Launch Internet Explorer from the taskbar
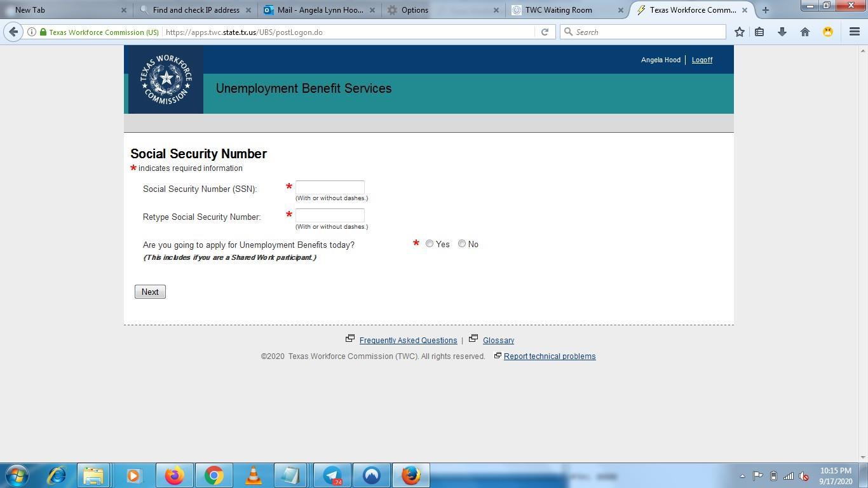 coord(57,475)
